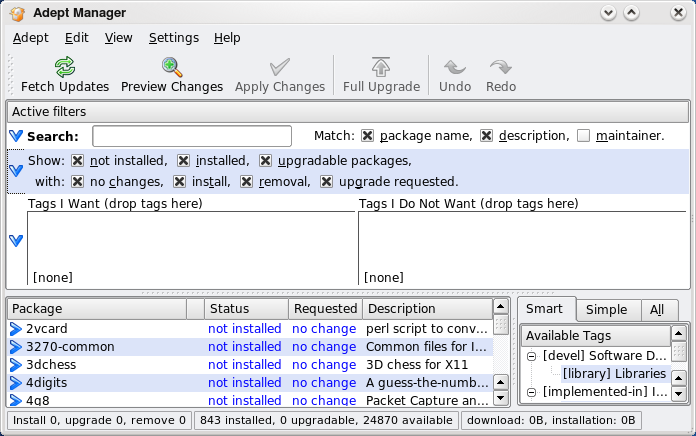Enable the maintainer match checkbox
The height and width of the screenshot is (436, 696).
click(583, 136)
